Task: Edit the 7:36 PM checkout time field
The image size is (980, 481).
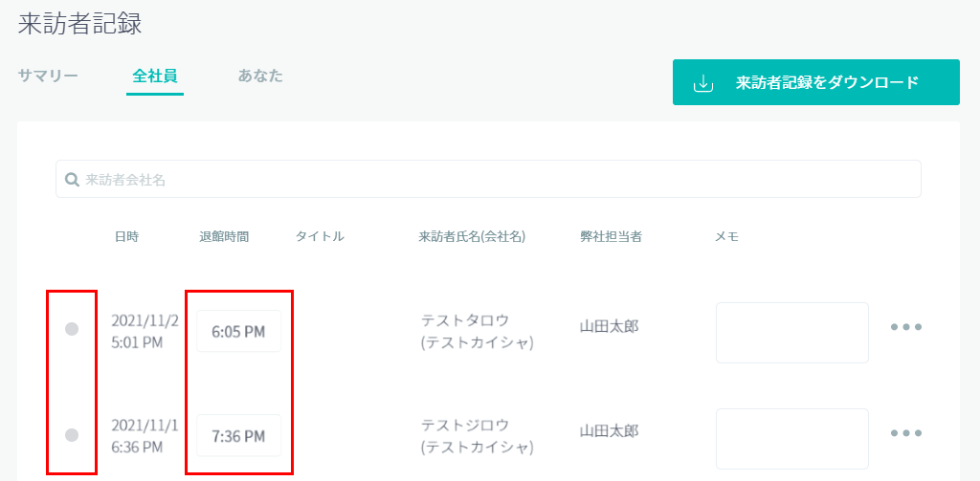Action: 238,435
